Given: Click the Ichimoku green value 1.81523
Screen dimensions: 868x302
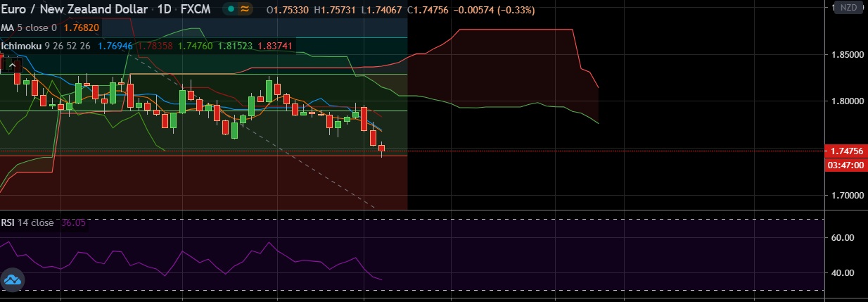Looking at the screenshot, I should 234,46.
